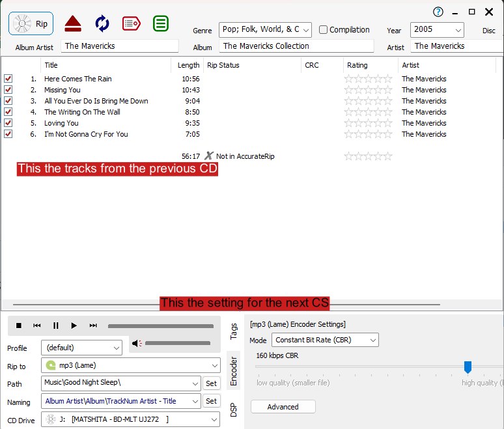
Task: Open the green list options icon
Action: (x=161, y=24)
